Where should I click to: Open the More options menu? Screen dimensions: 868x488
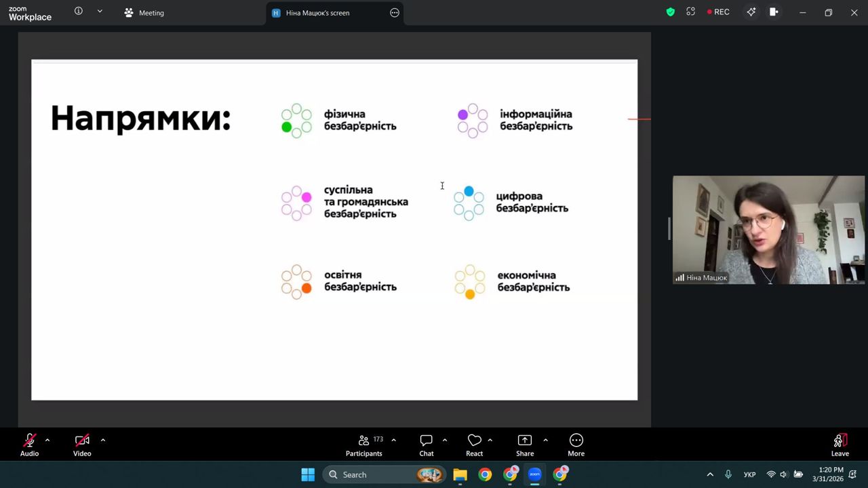(x=576, y=445)
